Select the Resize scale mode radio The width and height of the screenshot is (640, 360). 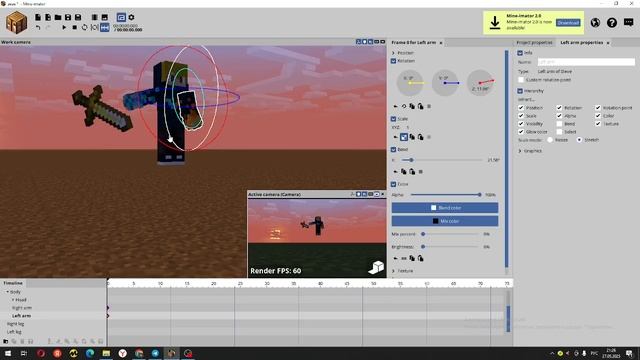pos(550,140)
